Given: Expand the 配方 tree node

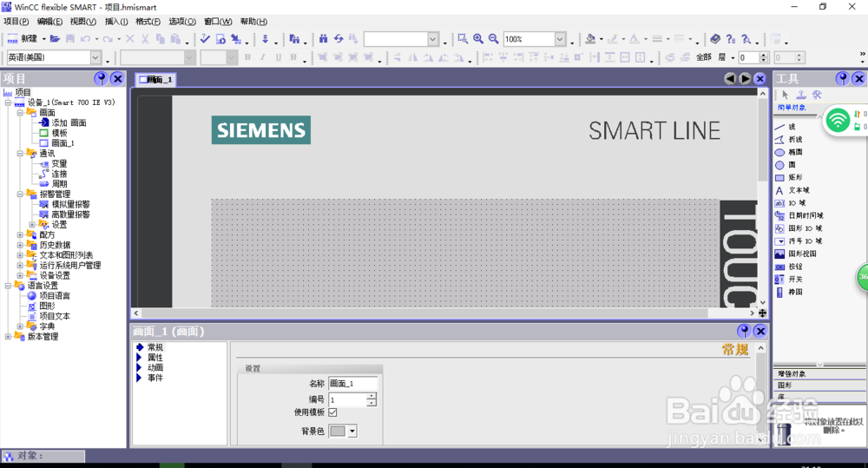Looking at the screenshot, I should pyautogui.click(x=21, y=234).
